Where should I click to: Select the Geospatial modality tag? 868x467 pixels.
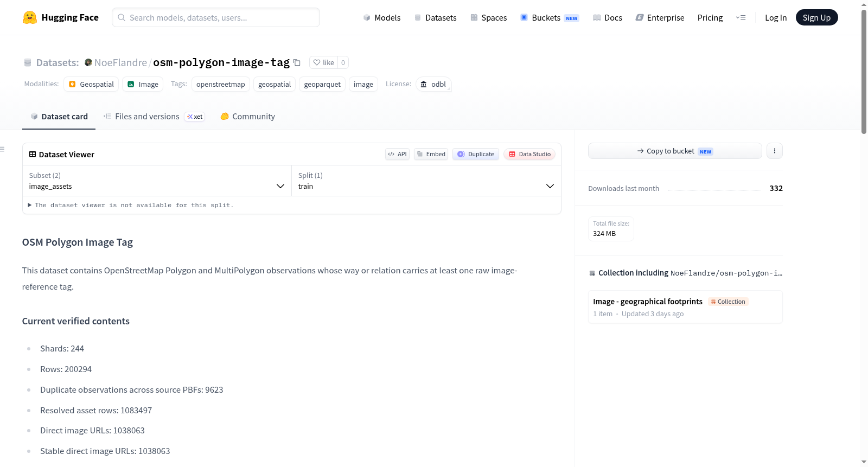coord(91,84)
